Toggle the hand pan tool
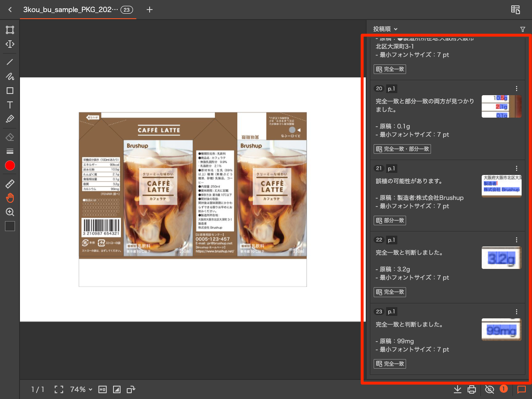The height and width of the screenshot is (399, 532). [10, 197]
